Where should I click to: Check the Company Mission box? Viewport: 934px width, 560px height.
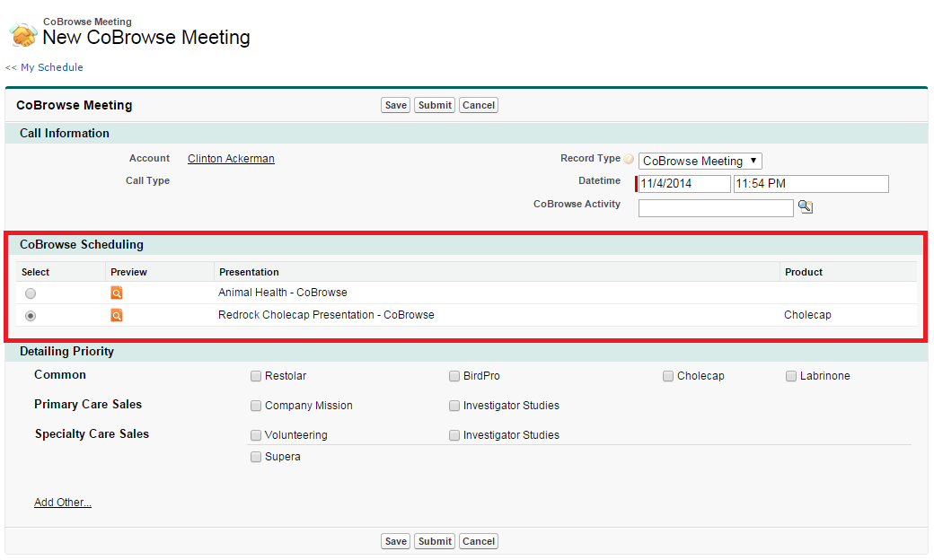257,406
